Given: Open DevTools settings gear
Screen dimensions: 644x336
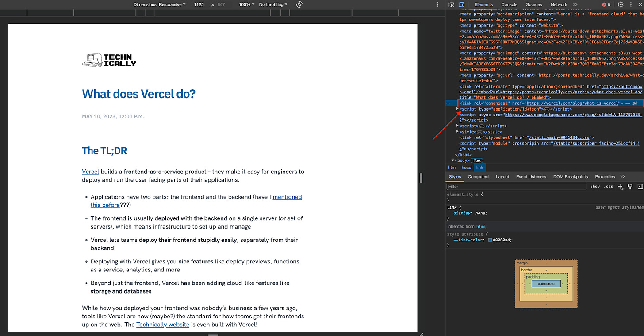Looking at the screenshot, I should pyautogui.click(x=621, y=4).
